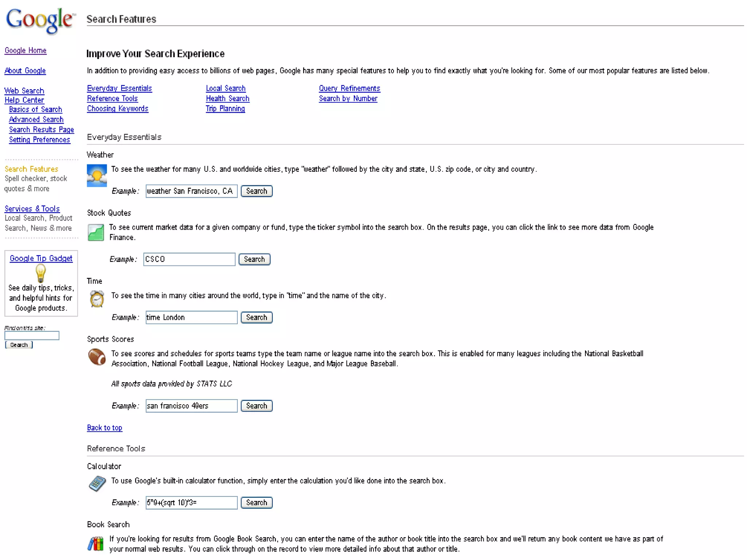
Task: Click the Google logo
Action: point(40,21)
